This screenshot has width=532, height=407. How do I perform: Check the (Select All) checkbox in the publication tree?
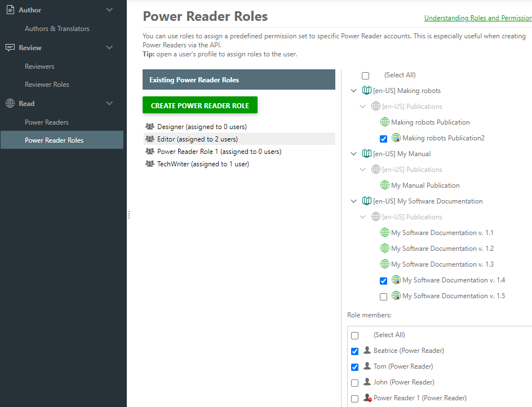point(365,75)
